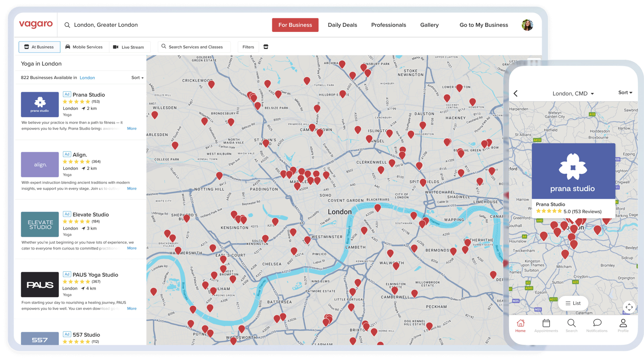Viewport: 644px width, 360px height.
Task: Open the user profile avatar
Action: (527, 25)
